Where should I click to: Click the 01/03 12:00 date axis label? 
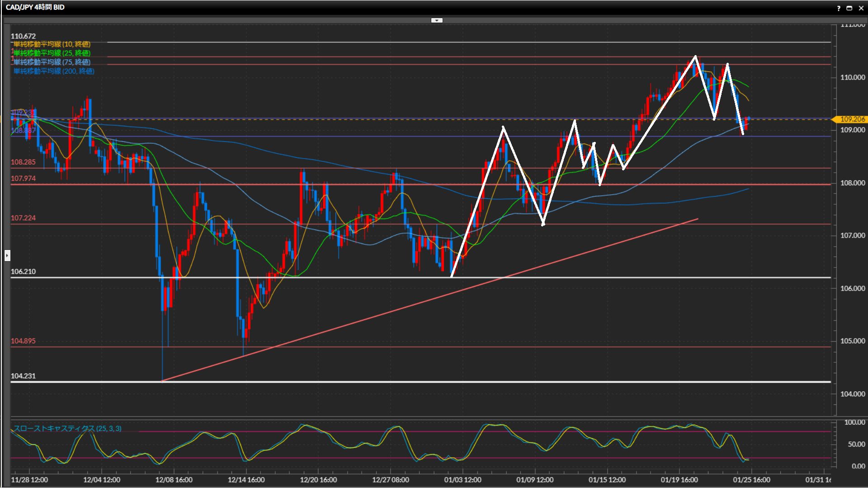pos(462,480)
